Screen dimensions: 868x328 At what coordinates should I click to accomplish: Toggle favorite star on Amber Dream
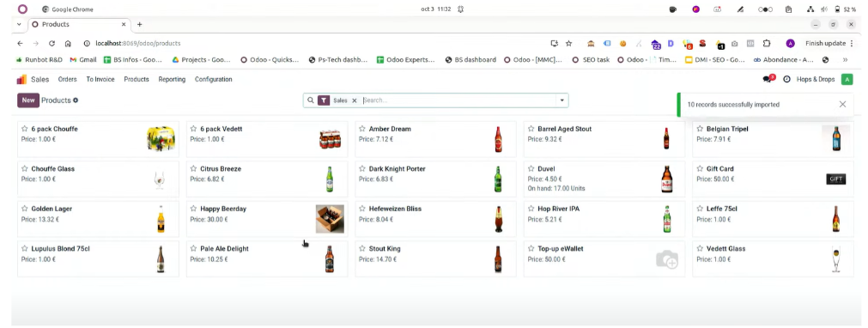[362, 129]
